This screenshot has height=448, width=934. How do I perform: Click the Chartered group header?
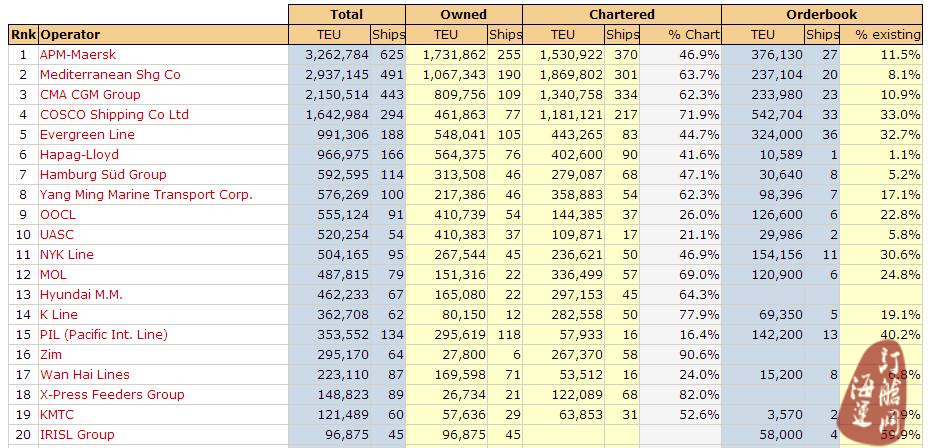point(622,14)
